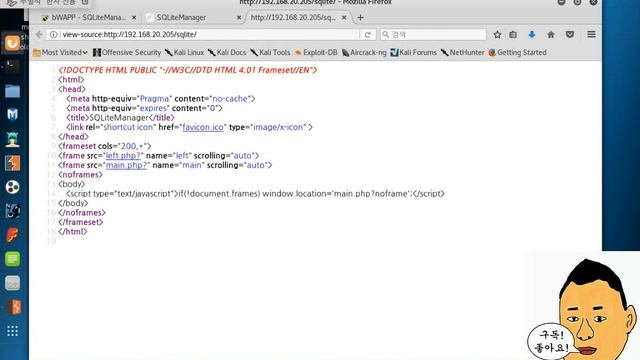Open the Exploit-DB bookmark
The width and height of the screenshot is (640, 360).
316,53
